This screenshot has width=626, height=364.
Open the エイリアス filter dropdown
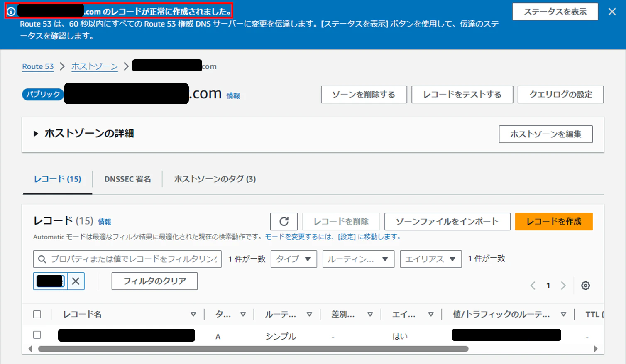pyautogui.click(x=431, y=259)
